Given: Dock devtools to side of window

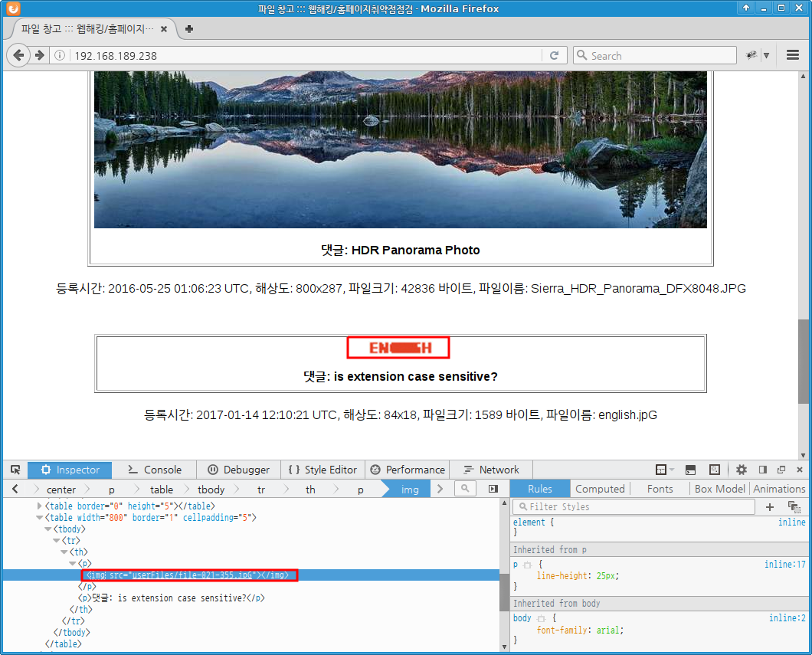Looking at the screenshot, I should click(763, 470).
